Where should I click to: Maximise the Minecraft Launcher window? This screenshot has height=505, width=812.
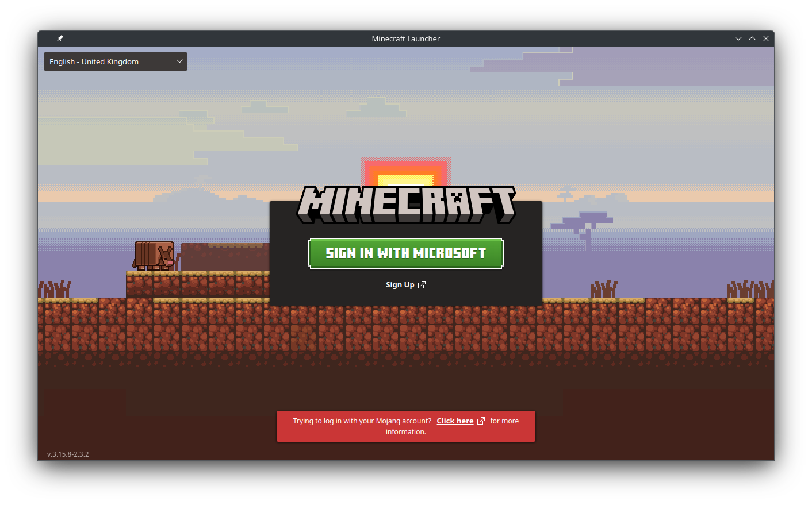pyautogui.click(x=752, y=38)
